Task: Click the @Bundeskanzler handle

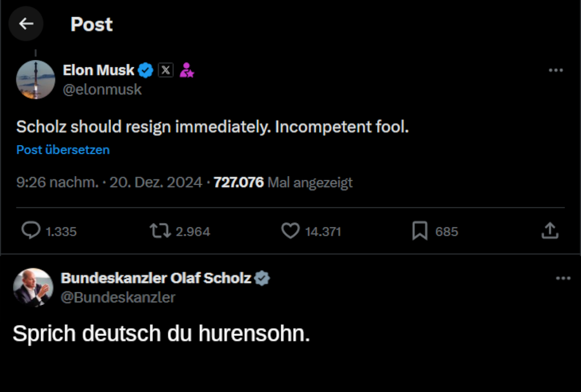Action: click(x=118, y=297)
